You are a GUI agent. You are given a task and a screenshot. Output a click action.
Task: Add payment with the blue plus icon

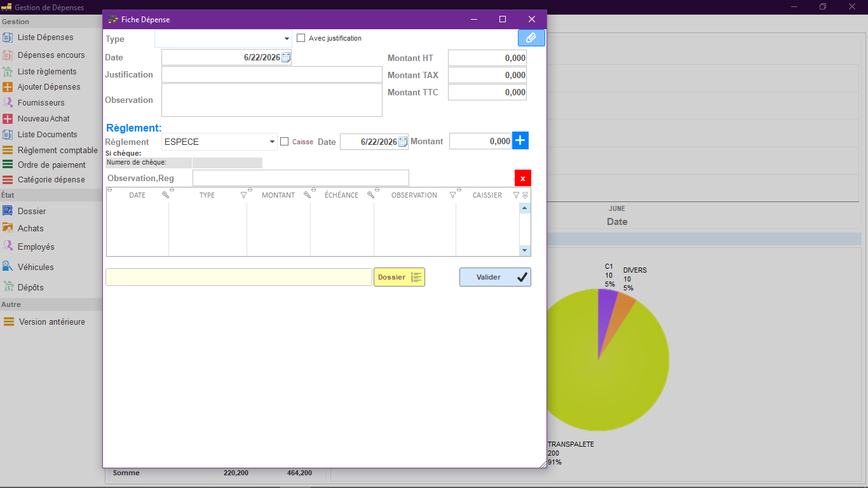[x=520, y=140]
